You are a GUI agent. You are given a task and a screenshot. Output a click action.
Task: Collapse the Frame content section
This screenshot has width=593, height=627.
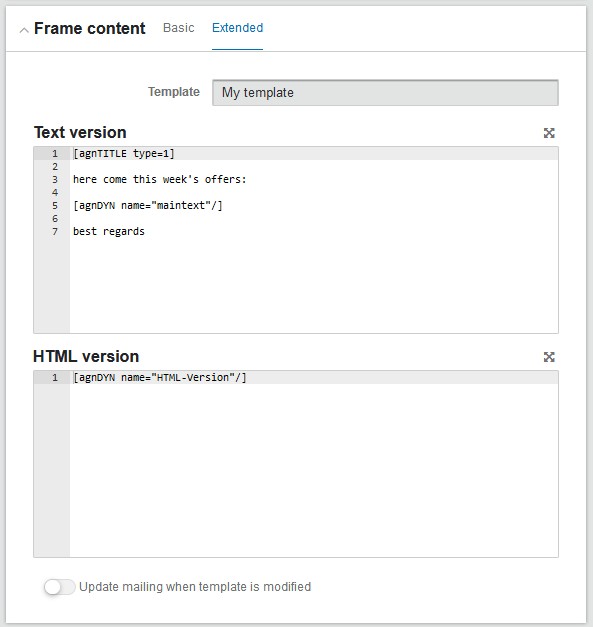point(24,30)
